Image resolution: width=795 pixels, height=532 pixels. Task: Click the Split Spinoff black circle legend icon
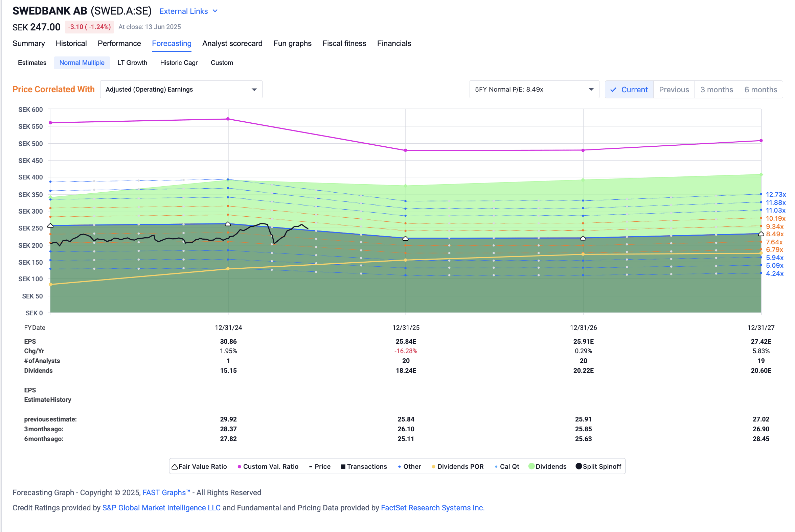579,466
